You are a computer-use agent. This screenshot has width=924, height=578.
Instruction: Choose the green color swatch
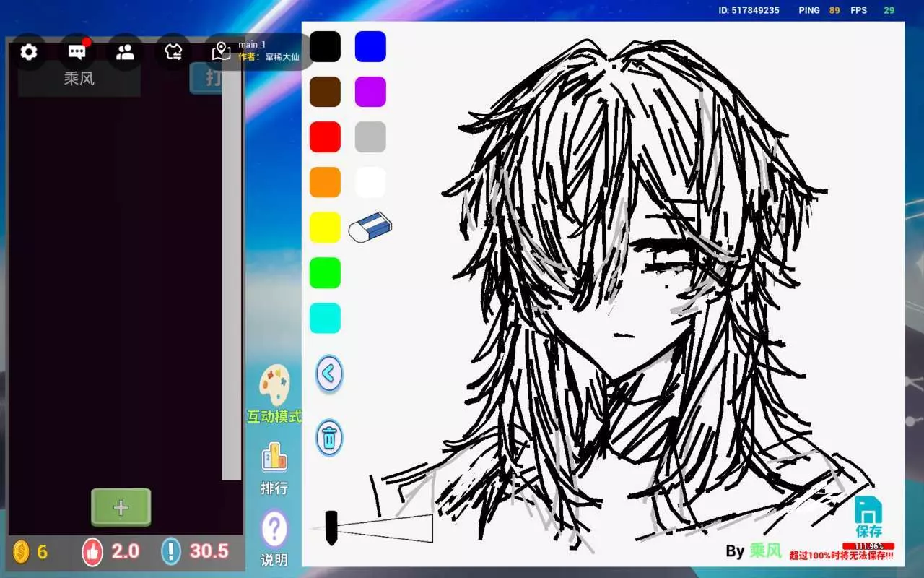coord(325,272)
